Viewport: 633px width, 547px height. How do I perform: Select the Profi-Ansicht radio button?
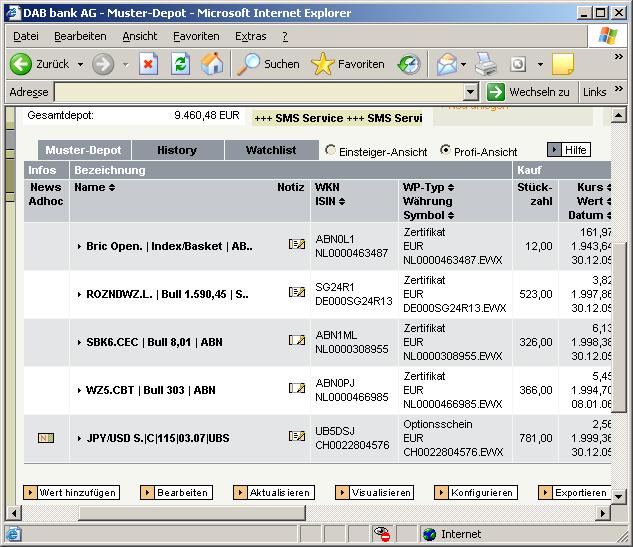tap(446, 151)
